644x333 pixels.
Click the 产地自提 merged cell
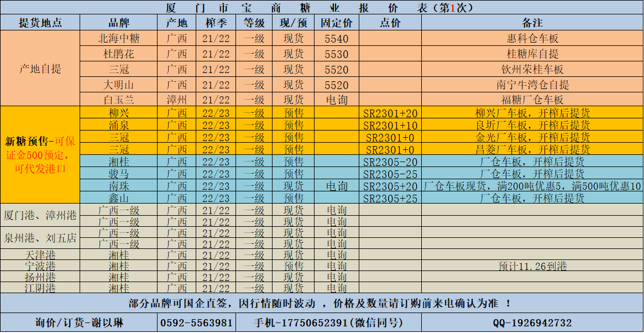(x=40, y=69)
